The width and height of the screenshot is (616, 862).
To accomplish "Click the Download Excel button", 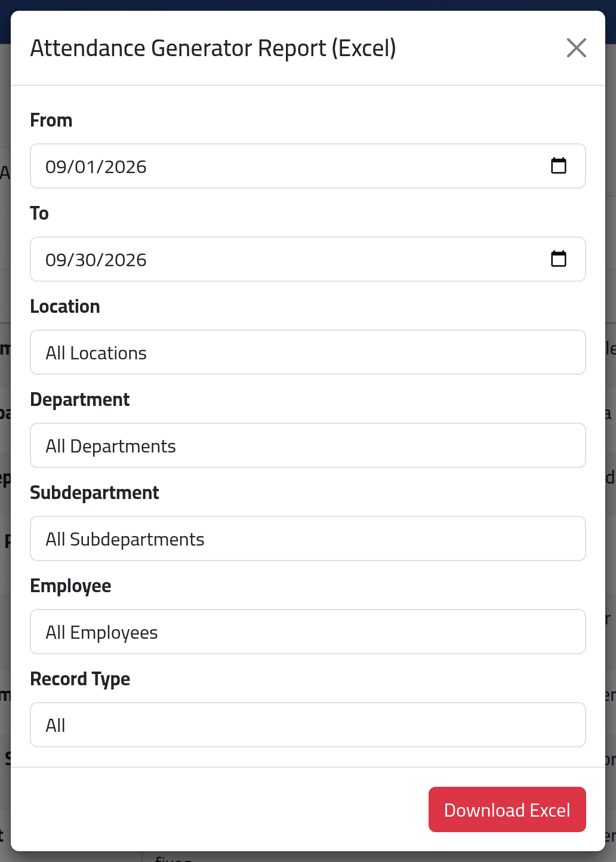I will (x=507, y=809).
